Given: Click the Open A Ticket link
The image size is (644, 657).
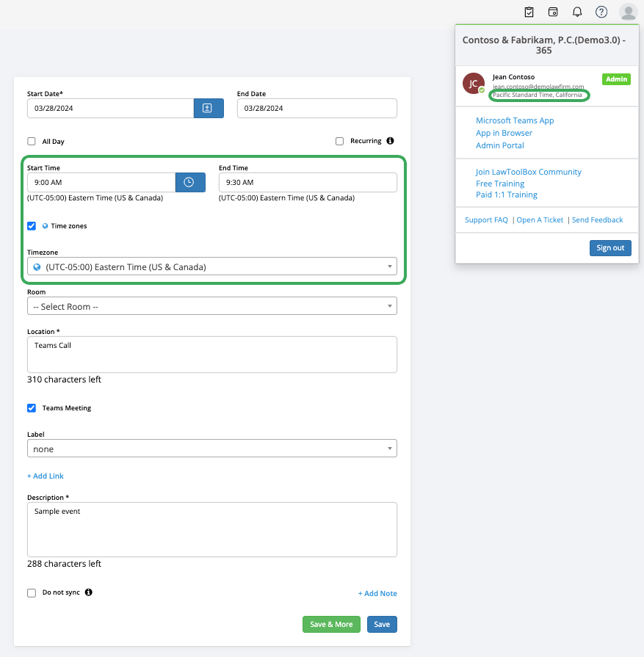Looking at the screenshot, I should [x=540, y=220].
